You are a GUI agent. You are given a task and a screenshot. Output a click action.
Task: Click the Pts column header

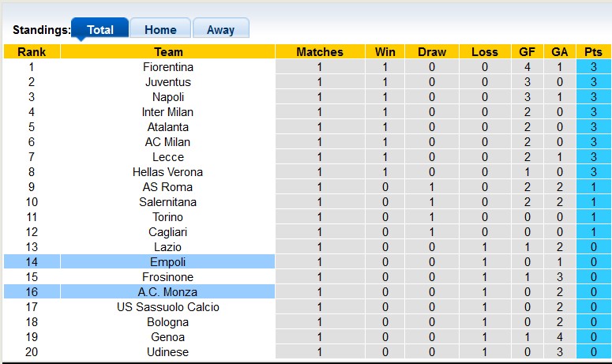593,52
